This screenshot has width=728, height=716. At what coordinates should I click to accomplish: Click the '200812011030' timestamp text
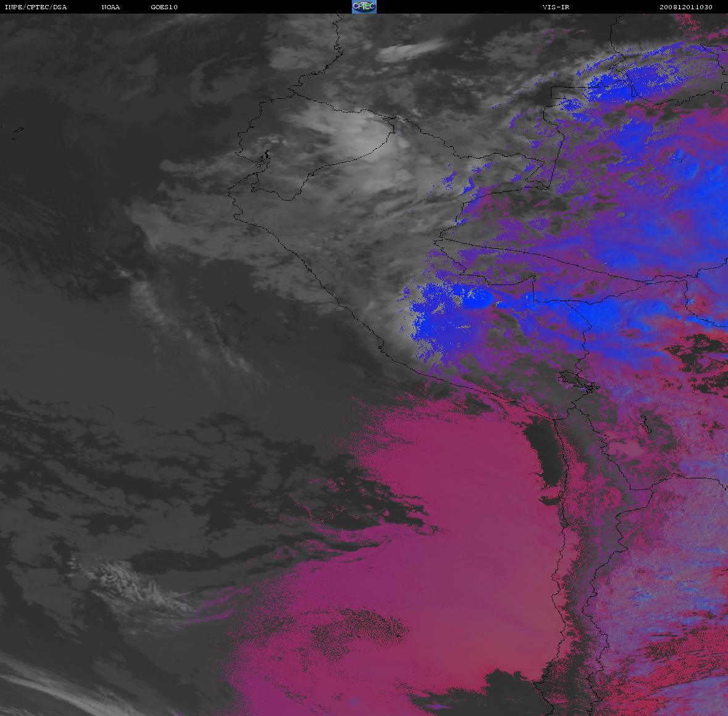pyautogui.click(x=686, y=7)
